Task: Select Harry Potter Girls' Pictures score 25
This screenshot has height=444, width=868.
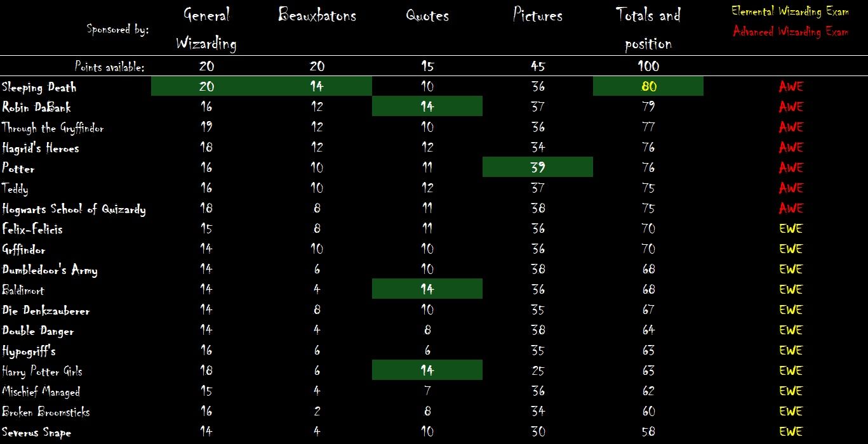Action: [x=538, y=371]
